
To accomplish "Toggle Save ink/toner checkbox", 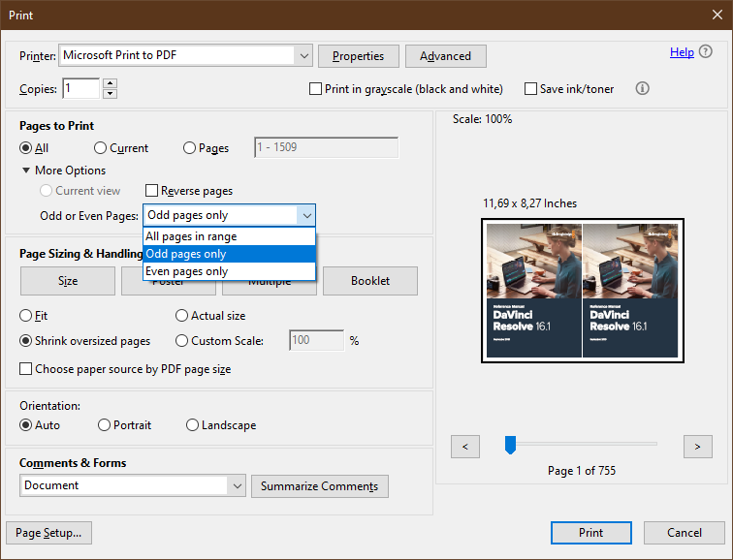I will point(530,89).
